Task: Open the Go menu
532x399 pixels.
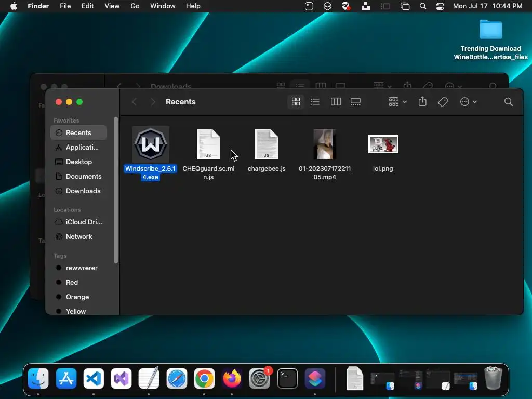Action: pyautogui.click(x=135, y=6)
